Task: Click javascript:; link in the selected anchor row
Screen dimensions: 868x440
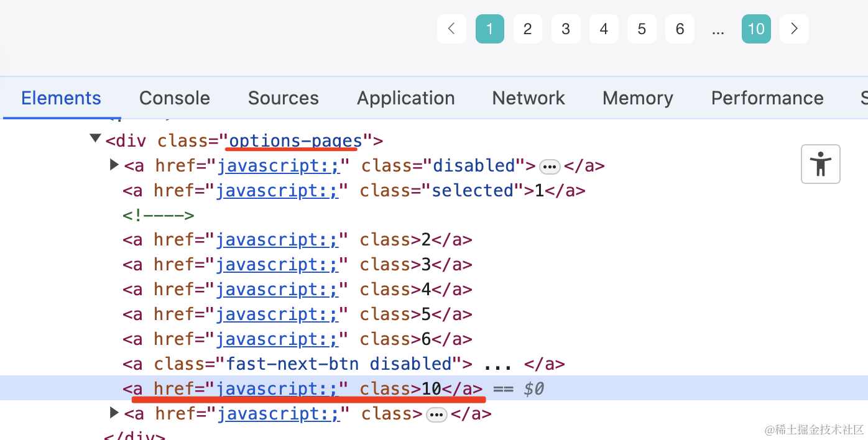Action: 277,190
